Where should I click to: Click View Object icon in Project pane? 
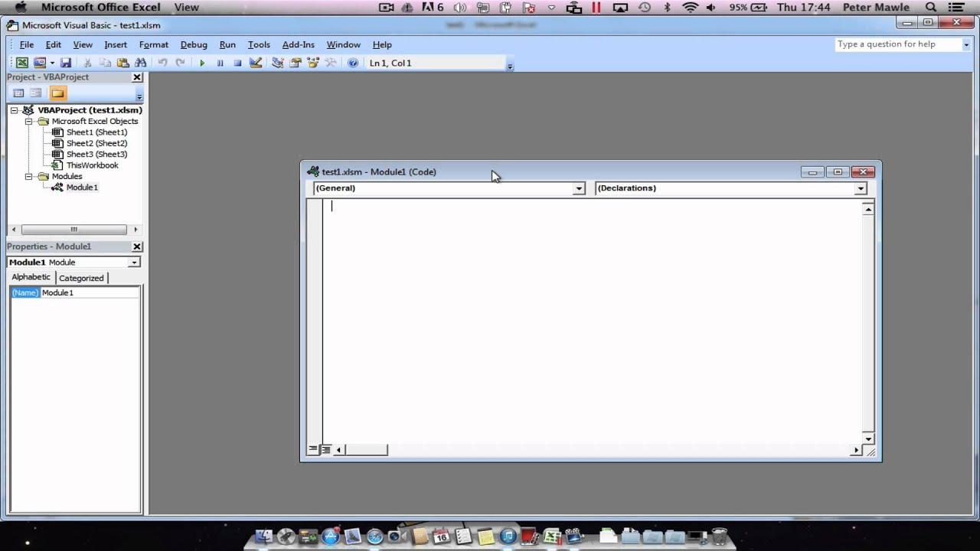click(x=35, y=93)
